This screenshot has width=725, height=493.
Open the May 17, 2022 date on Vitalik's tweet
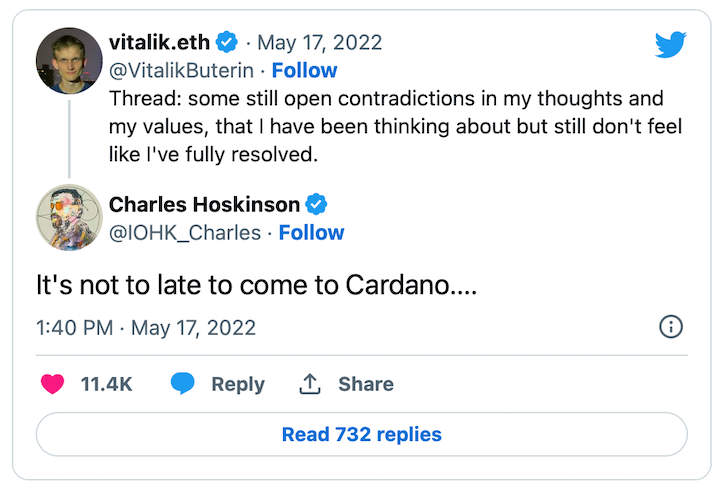[x=320, y=43]
